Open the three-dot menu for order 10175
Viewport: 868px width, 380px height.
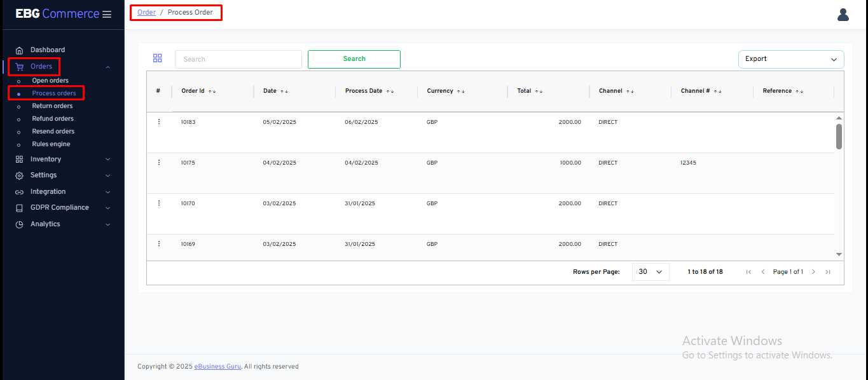159,163
